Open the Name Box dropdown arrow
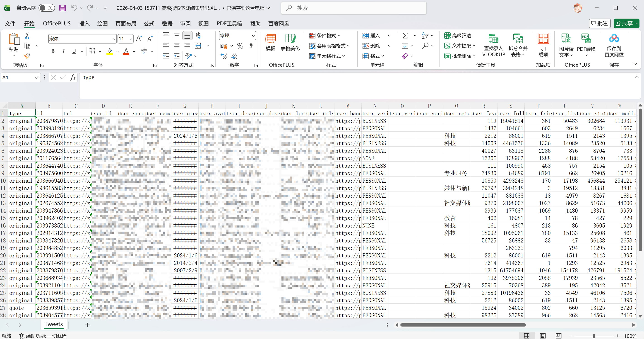This screenshot has width=644, height=339. [36, 77]
